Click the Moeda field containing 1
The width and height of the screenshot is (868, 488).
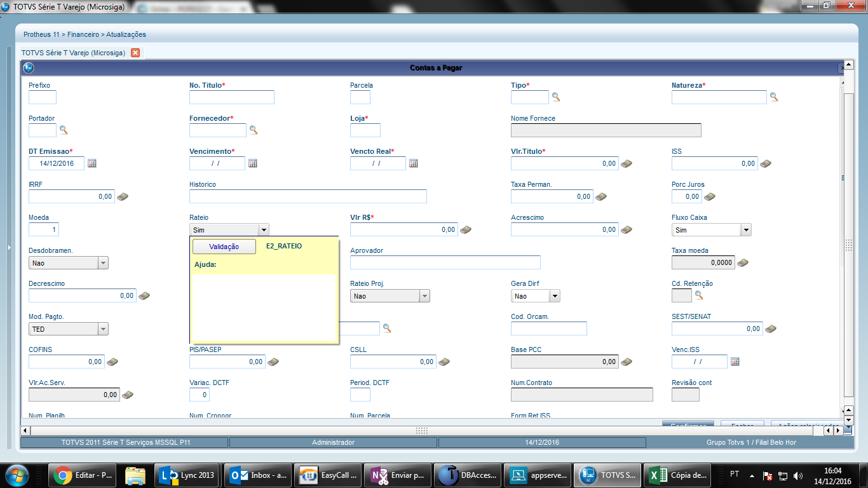(x=44, y=229)
